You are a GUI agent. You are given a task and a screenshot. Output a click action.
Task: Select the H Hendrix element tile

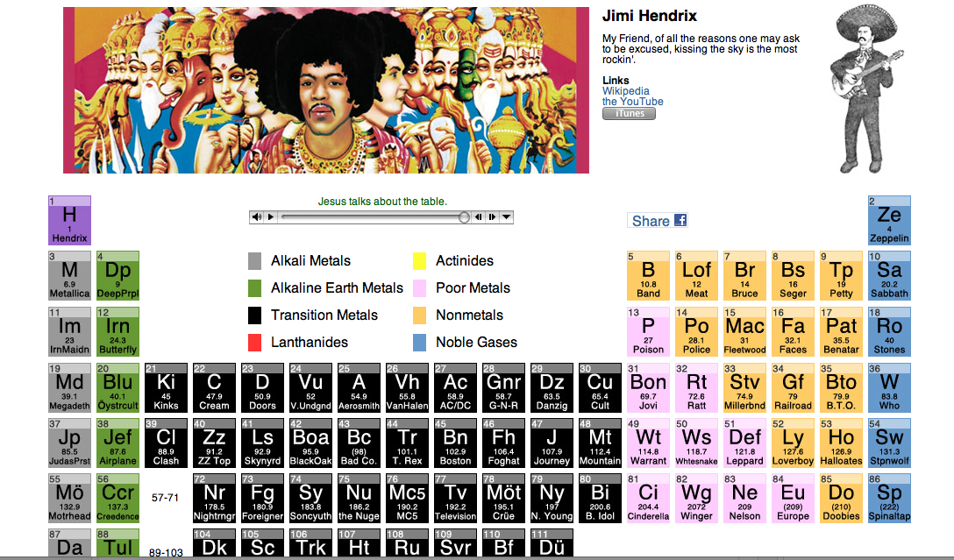tap(69, 221)
